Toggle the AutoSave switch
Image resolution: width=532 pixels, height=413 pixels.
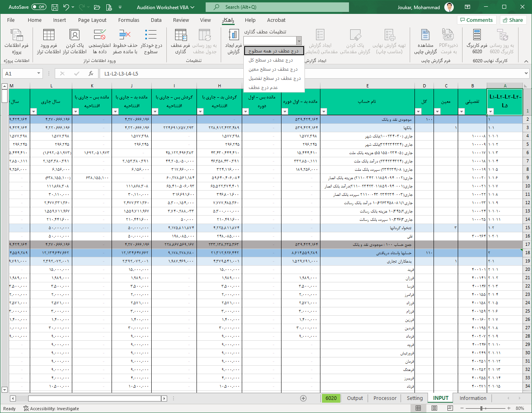pos(39,7)
